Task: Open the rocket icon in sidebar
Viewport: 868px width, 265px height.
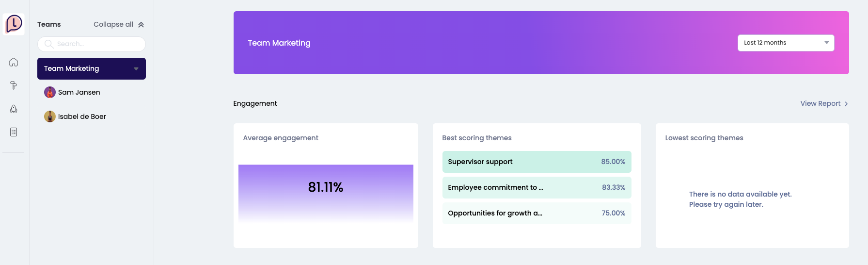Action: click(14, 109)
